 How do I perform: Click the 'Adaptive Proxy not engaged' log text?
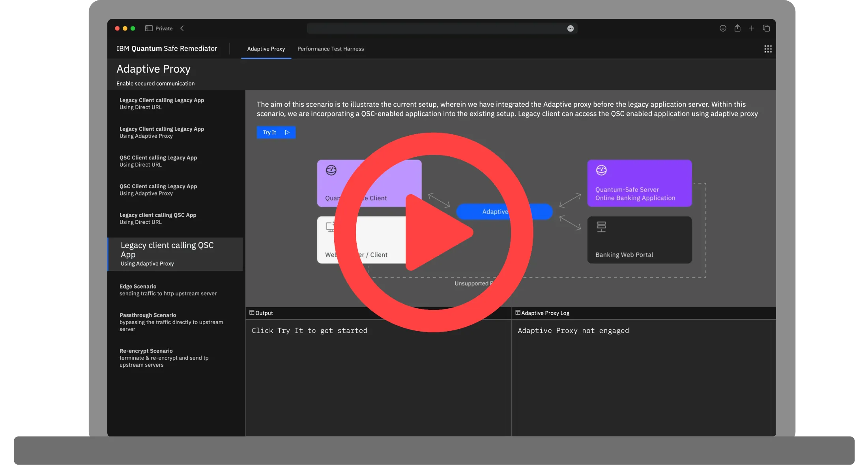pyautogui.click(x=573, y=331)
